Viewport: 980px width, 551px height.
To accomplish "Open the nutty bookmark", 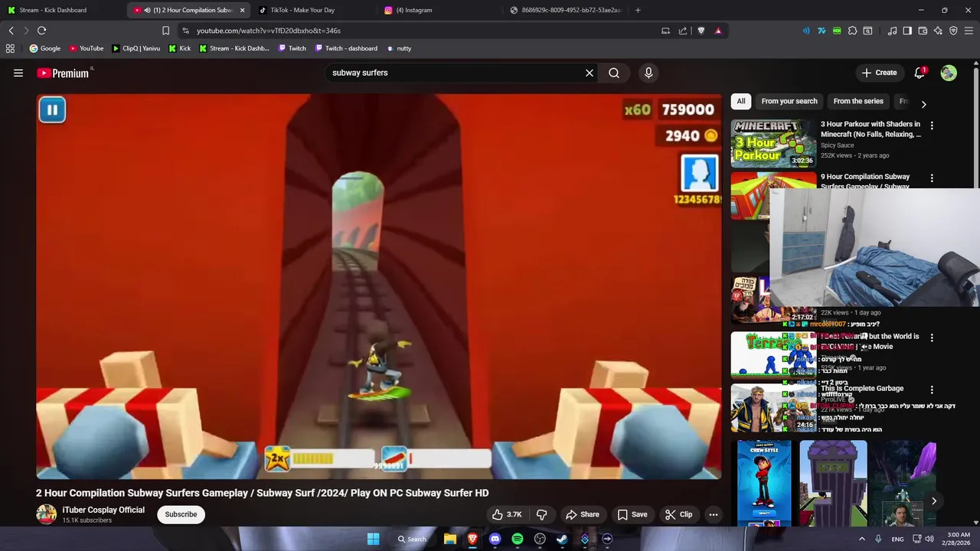I will pos(399,48).
